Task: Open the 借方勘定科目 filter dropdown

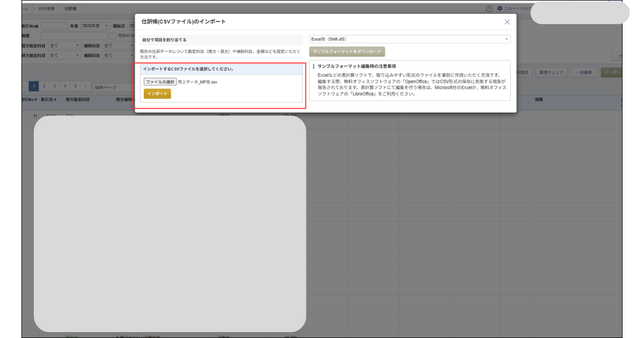Action: (x=64, y=45)
